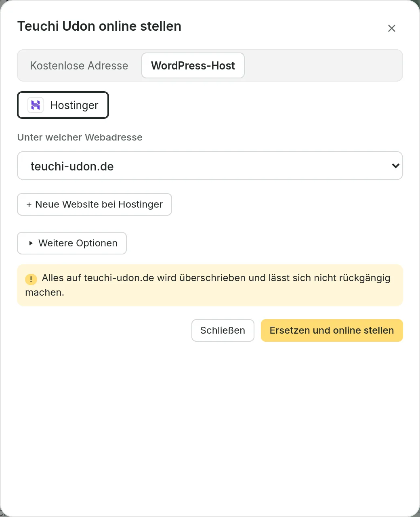Click the 'Teuchi Udon online stellen' title
The image size is (420, 517).
click(99, 26)
